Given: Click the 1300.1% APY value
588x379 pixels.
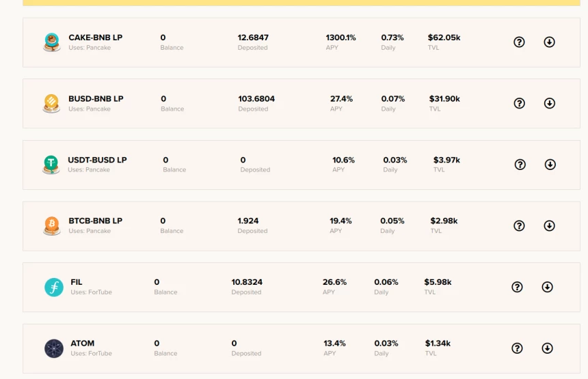Looking at the screenshot, I should click(340, 38).
